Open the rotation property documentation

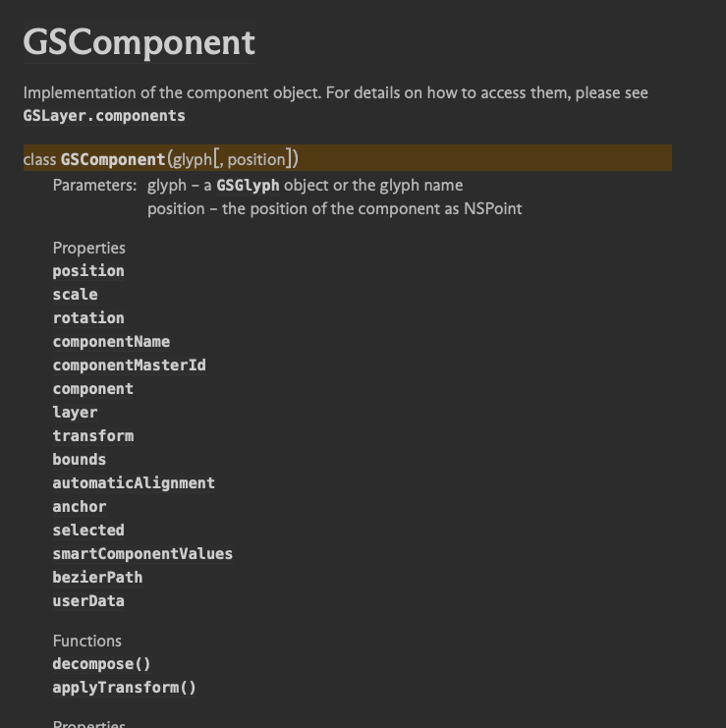pos(88,318)
